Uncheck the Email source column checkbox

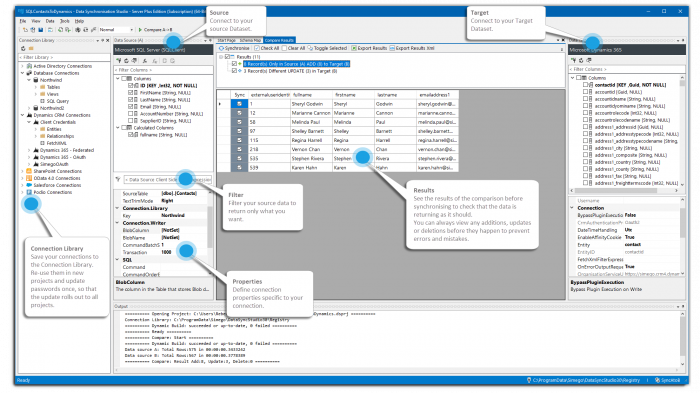[x=131, y=107]
